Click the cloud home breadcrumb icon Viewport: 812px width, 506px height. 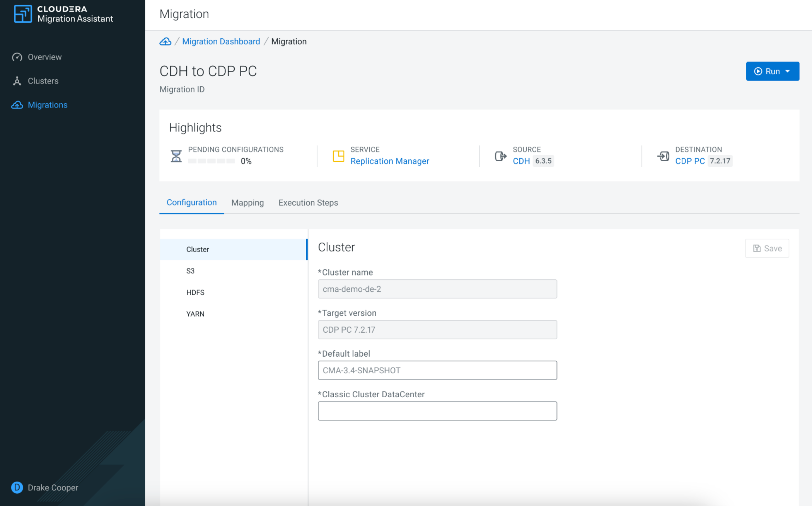(x=165, y=41)
